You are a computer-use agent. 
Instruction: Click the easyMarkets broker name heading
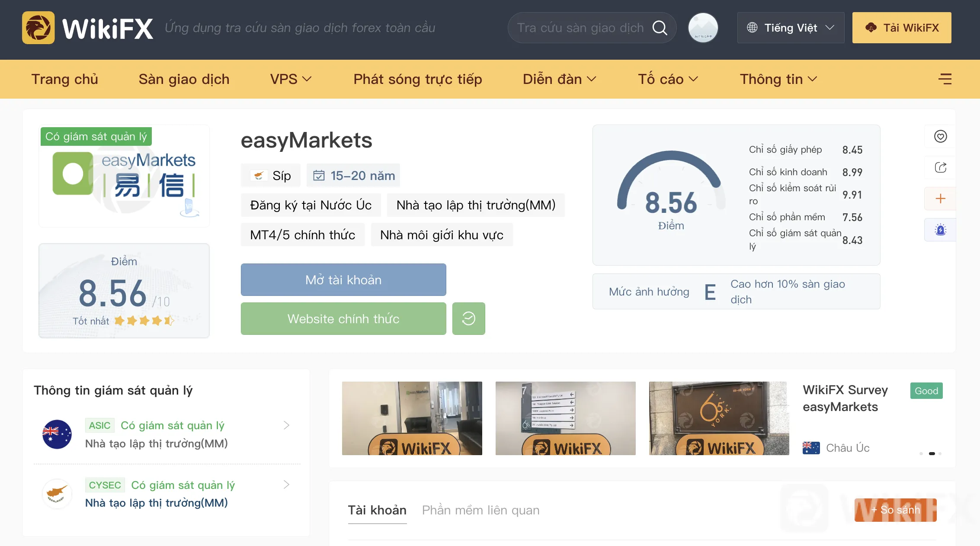point(307,140)
